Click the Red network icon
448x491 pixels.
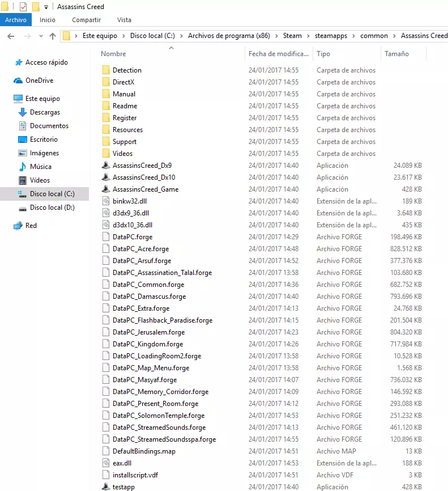pos(18,226)
